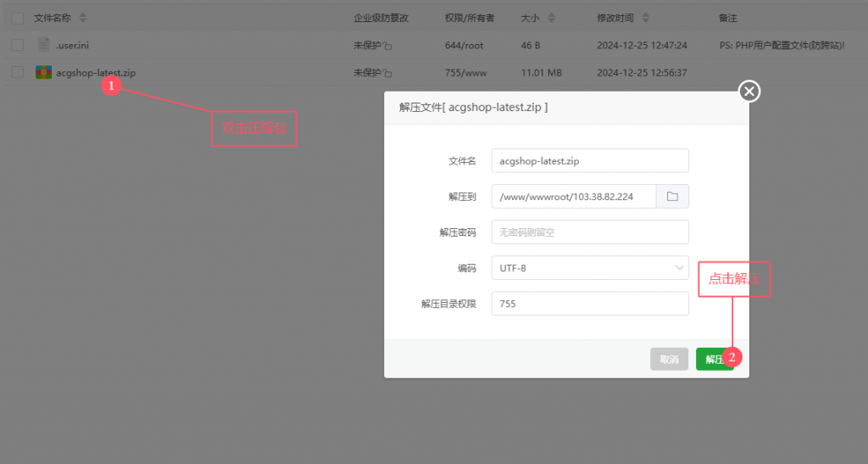The width and height of the screenshot is (868, 464).
Task: Click the green 解压 extract button
Action: (x=714, y=360)
